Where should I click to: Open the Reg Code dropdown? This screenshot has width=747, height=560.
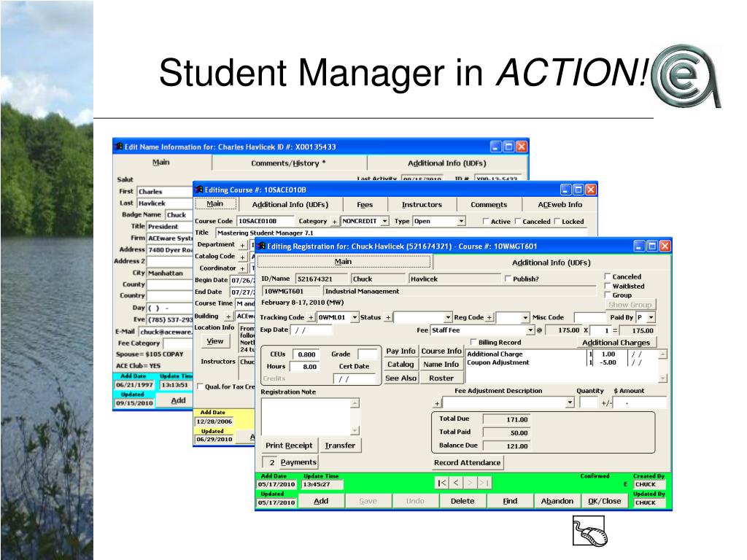tap(525, 318)
